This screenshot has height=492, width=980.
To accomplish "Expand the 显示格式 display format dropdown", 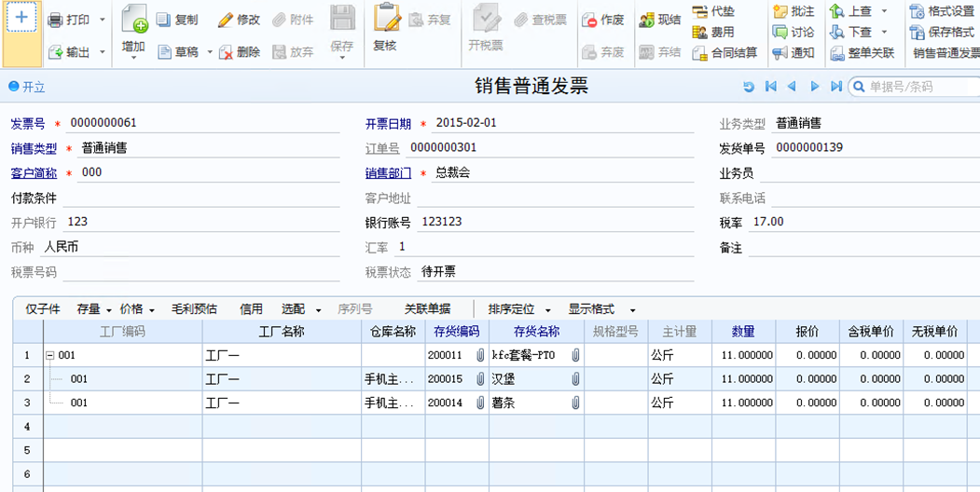I will [x=632, y=309].
